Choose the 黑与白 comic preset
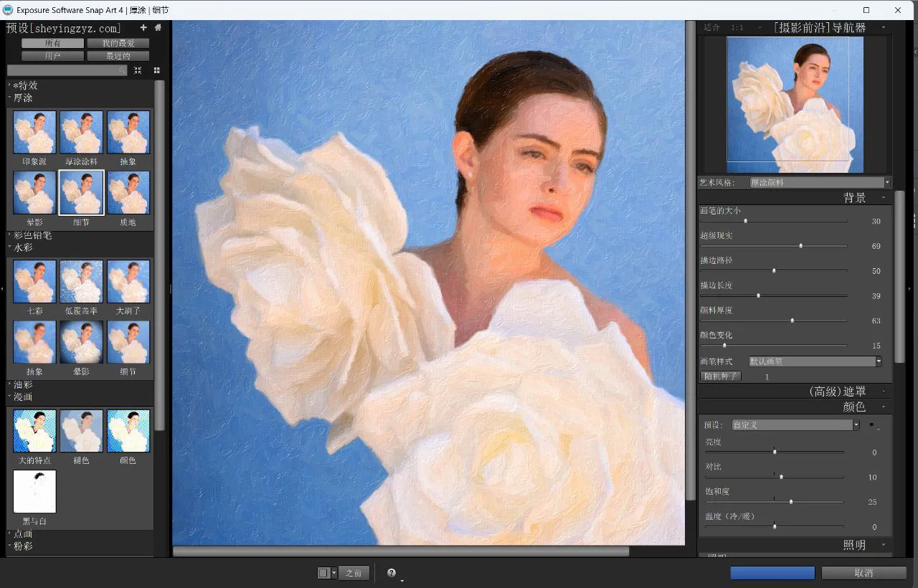 (x=34, y=491)
